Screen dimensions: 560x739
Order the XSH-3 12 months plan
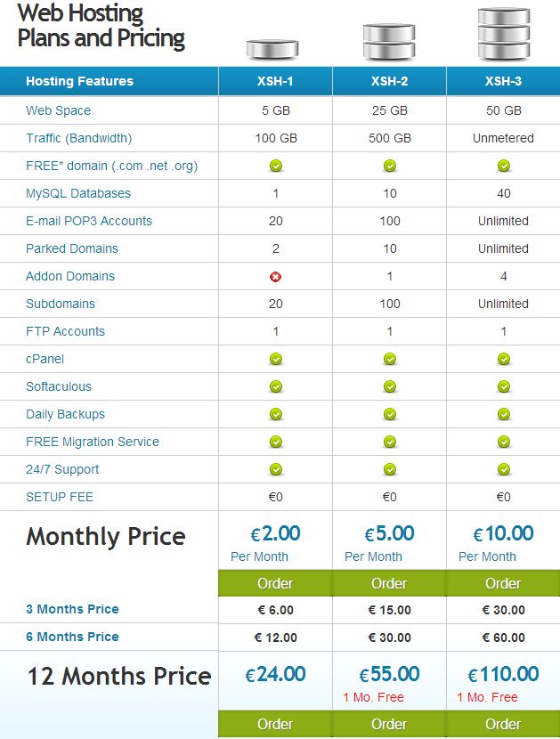pyautogui.click(x=503, y=724)
